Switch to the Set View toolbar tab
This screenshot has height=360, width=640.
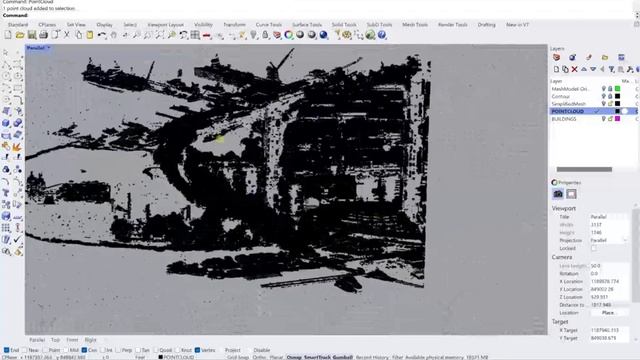pos(76,25)
